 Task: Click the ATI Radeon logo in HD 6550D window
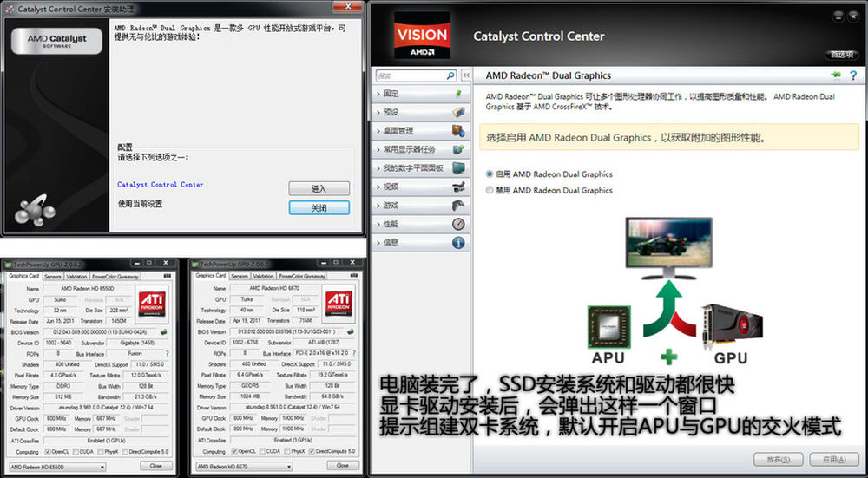coord(152,304)
